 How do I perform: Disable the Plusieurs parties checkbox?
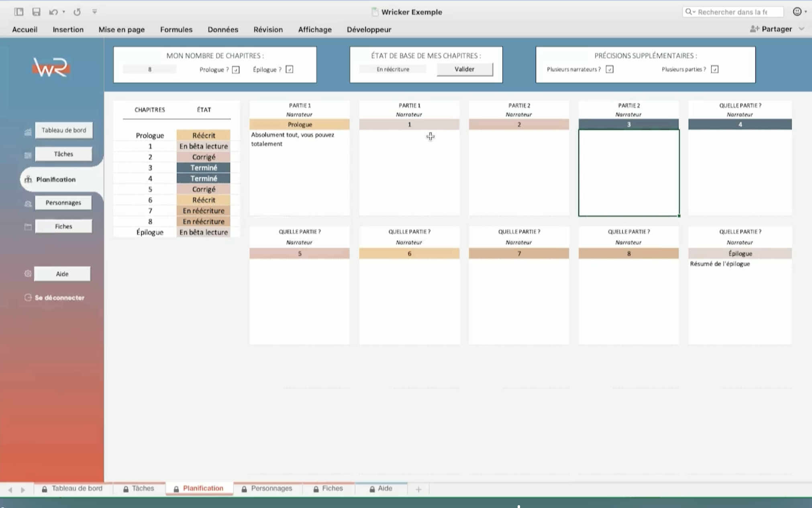[714, 70]
